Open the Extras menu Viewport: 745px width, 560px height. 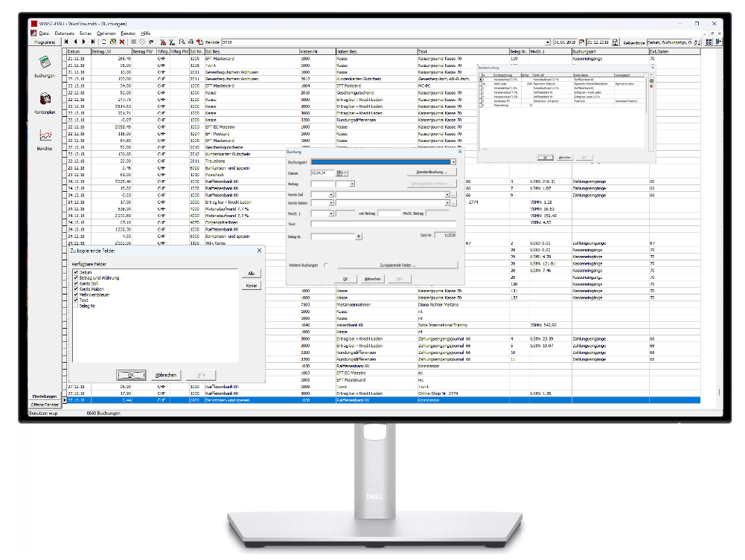point(86,33)
